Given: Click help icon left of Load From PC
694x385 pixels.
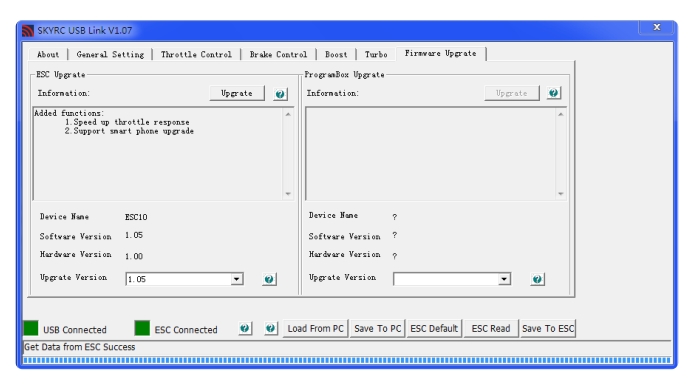Looking at the screenshot, I should point(270,328).
